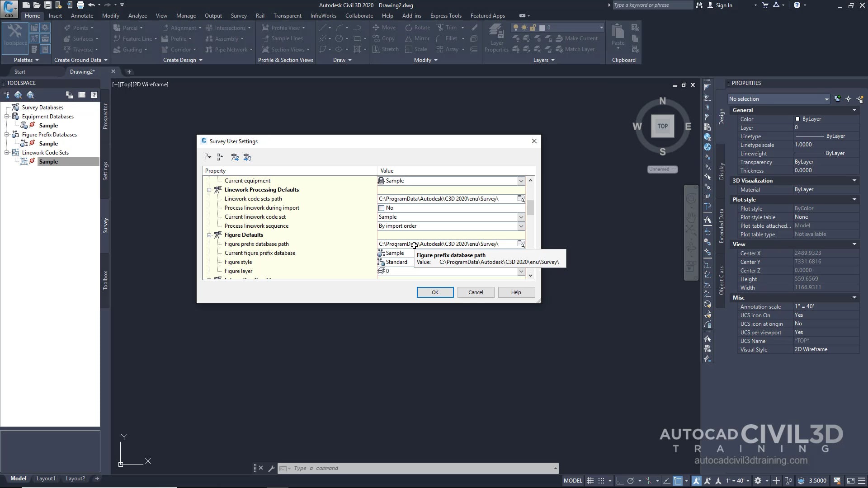Collapse the Figure Prefix Databases tree node
This screenshot has width=868, height=488.
pos(7,135)
